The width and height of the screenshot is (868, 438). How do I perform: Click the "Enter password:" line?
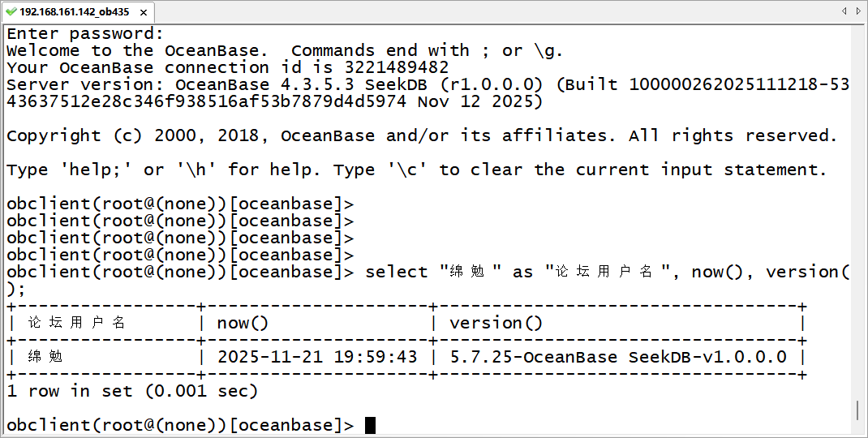(x=85, y=33)
